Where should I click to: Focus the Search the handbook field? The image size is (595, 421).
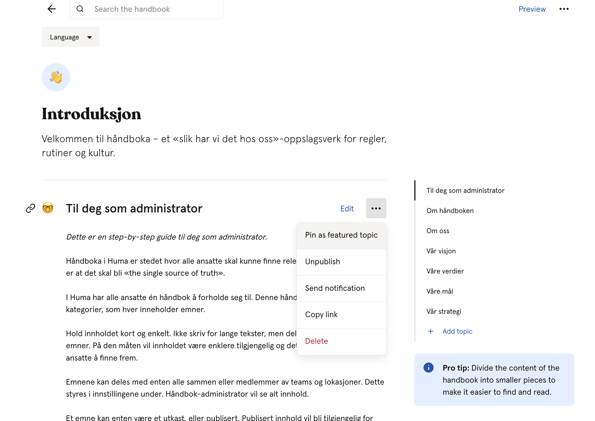tap(146, 9)
